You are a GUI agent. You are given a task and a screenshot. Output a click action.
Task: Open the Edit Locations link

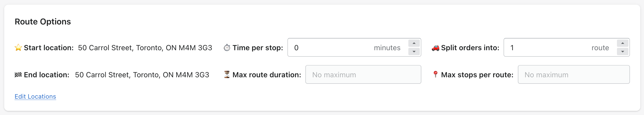point(35,97)
